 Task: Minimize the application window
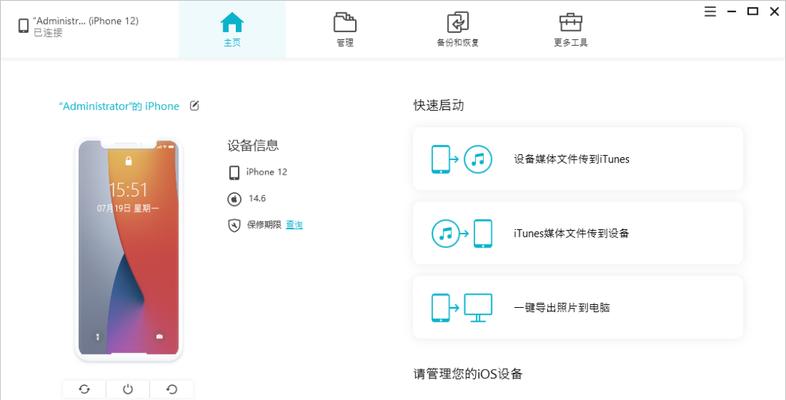731,12
